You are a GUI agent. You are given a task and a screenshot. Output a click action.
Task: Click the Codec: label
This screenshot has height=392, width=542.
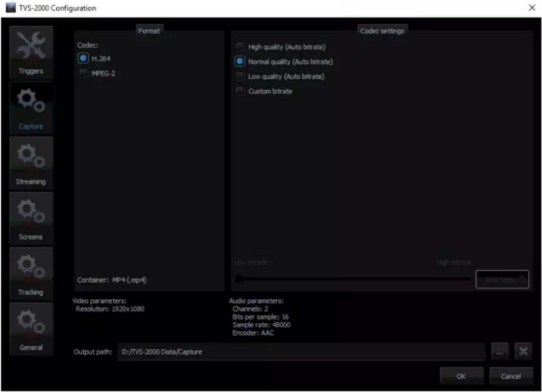(x=87, y=45)
